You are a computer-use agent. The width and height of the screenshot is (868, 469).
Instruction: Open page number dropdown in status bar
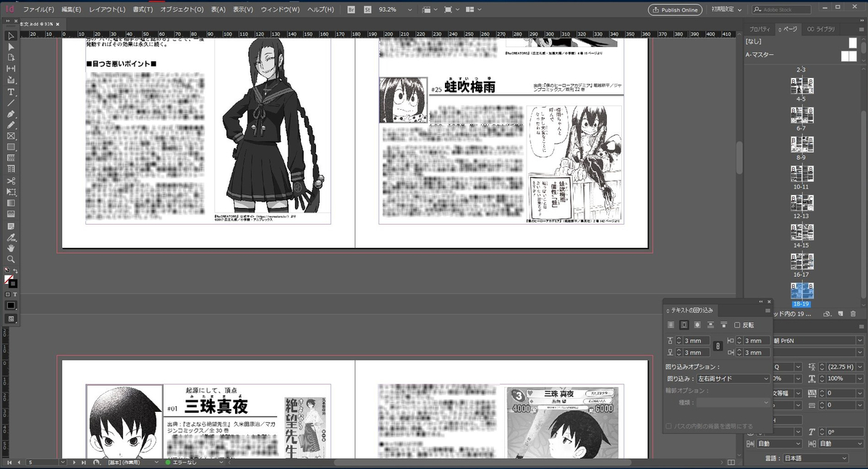[63, 461]
